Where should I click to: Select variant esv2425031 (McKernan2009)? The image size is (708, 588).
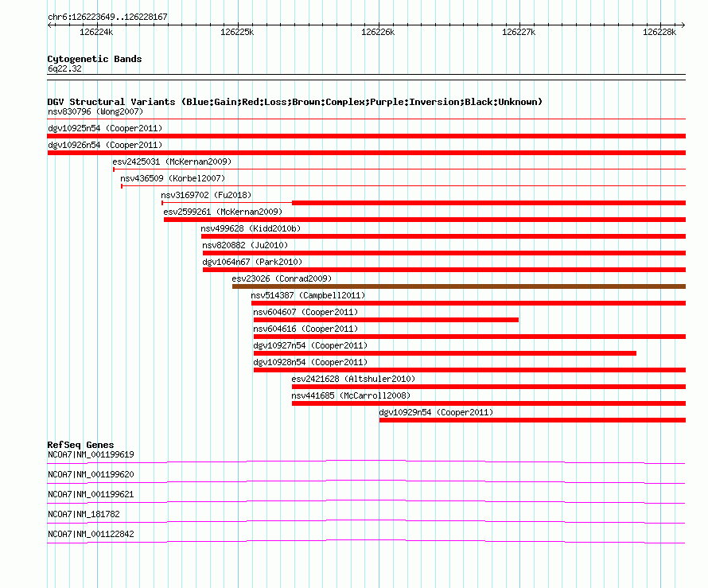click(172, 162)
